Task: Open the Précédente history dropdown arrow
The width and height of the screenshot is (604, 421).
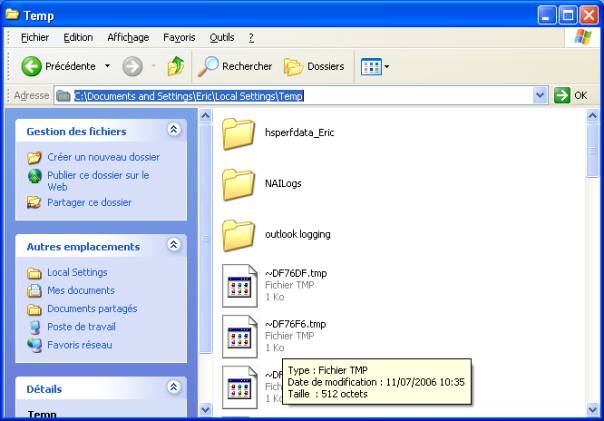Action: click(107, 66)
